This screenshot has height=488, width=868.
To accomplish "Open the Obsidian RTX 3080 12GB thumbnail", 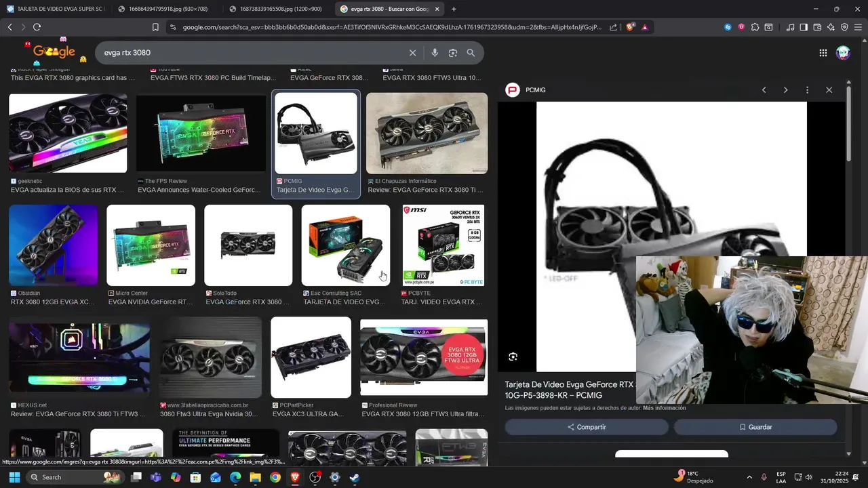I will pyautogui.click(x=53, y=245).
